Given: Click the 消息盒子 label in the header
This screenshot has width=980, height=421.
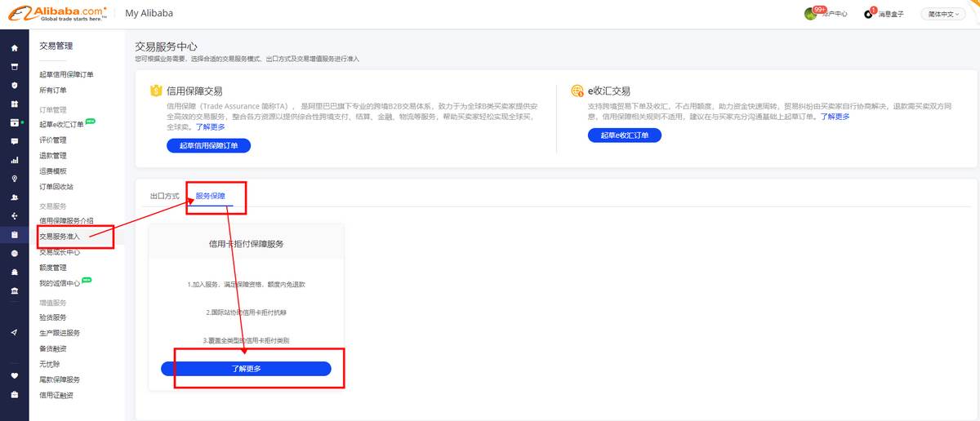Looking at the screenshot, I should point(891,14).
